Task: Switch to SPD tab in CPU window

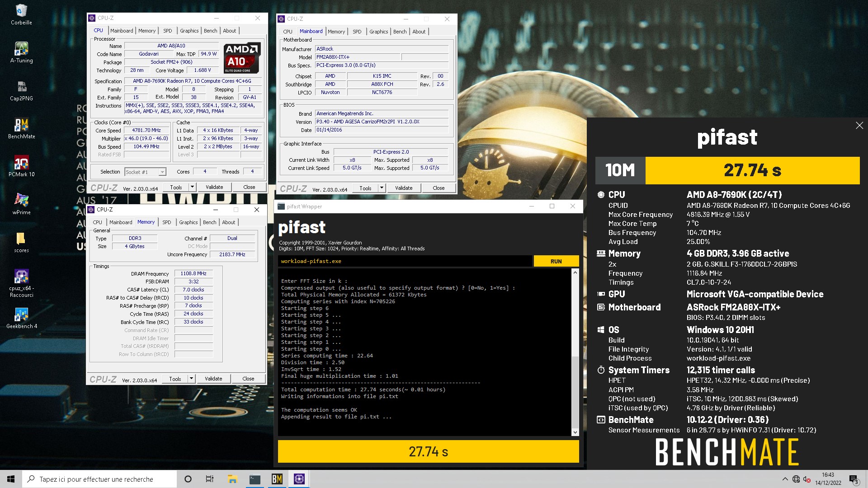Action: point(168,31)
